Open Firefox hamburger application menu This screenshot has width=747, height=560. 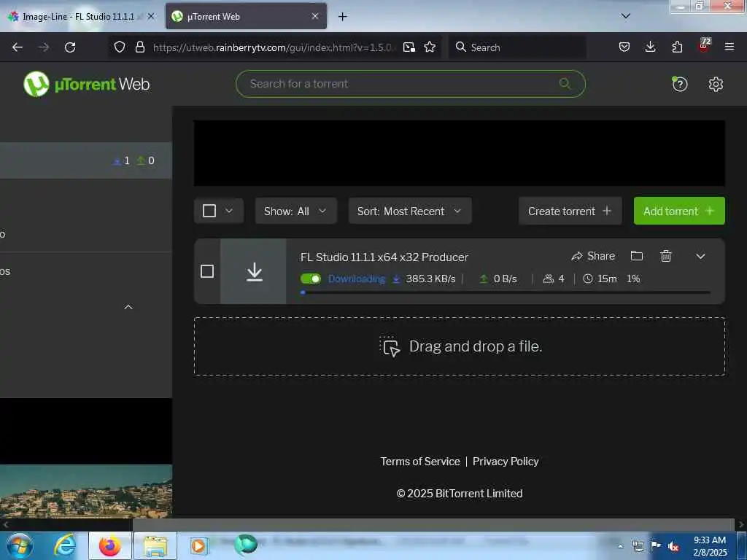point(729,47)
